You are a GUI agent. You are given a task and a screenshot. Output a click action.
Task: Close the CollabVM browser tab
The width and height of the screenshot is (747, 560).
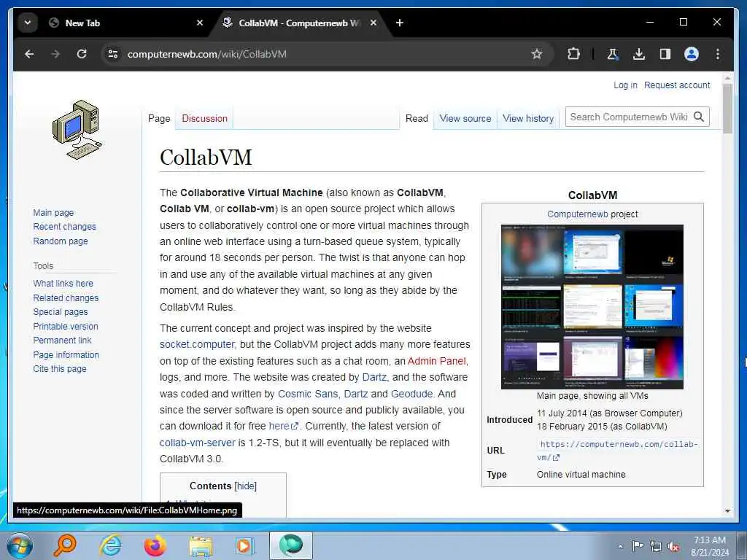[x=373, y=23]
